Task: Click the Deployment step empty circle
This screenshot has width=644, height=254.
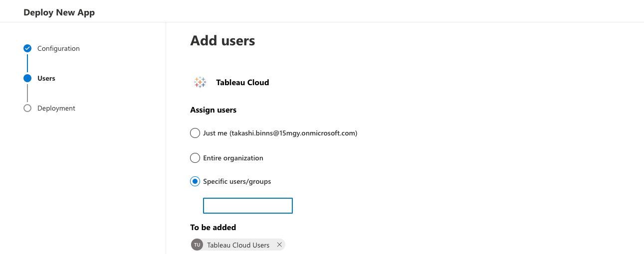Action: [x=27, y=108]
